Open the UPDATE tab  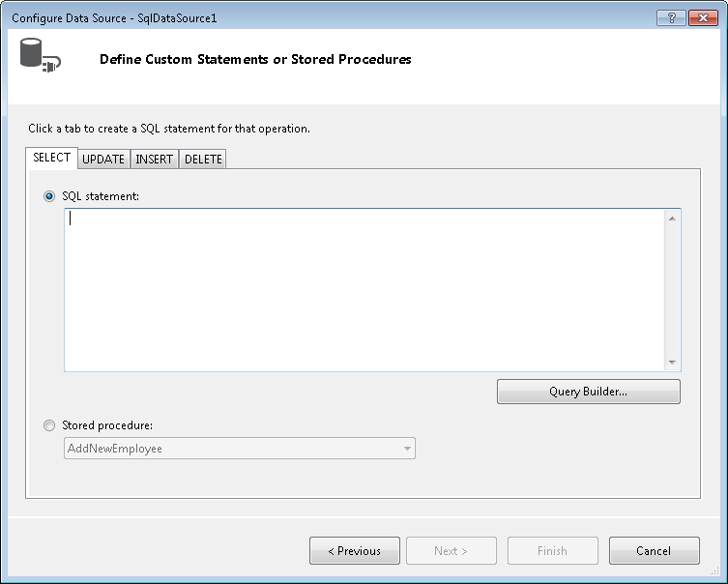(x=103, y=160)
